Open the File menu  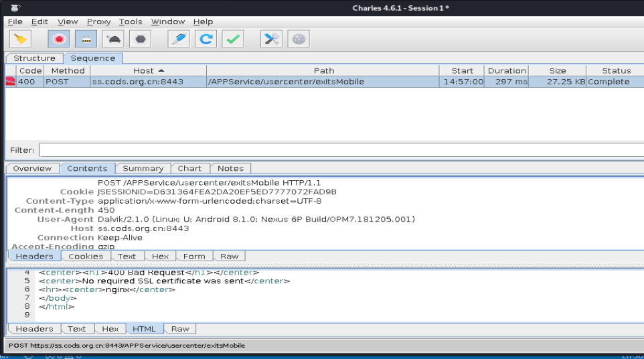[15, 22]
